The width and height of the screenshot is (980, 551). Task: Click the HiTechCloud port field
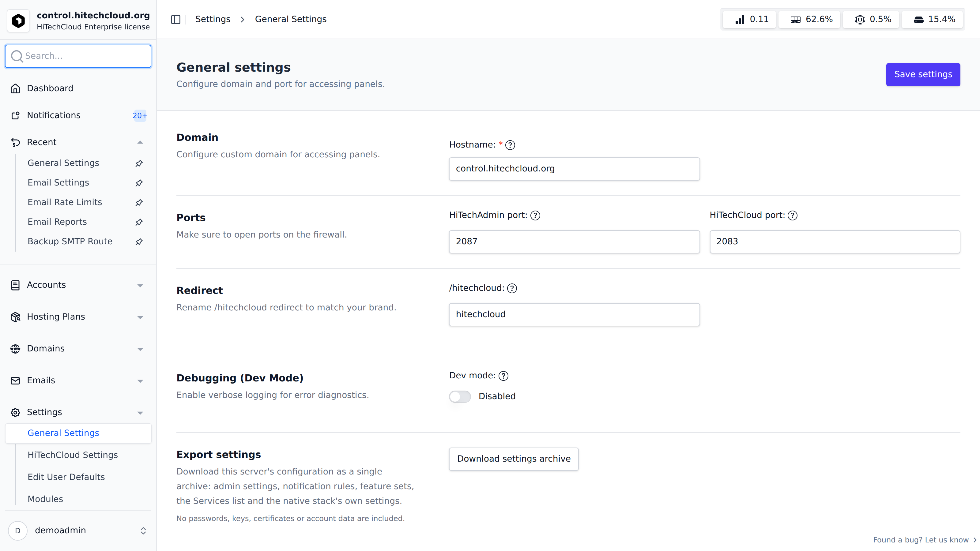click(x=835, y=242)
